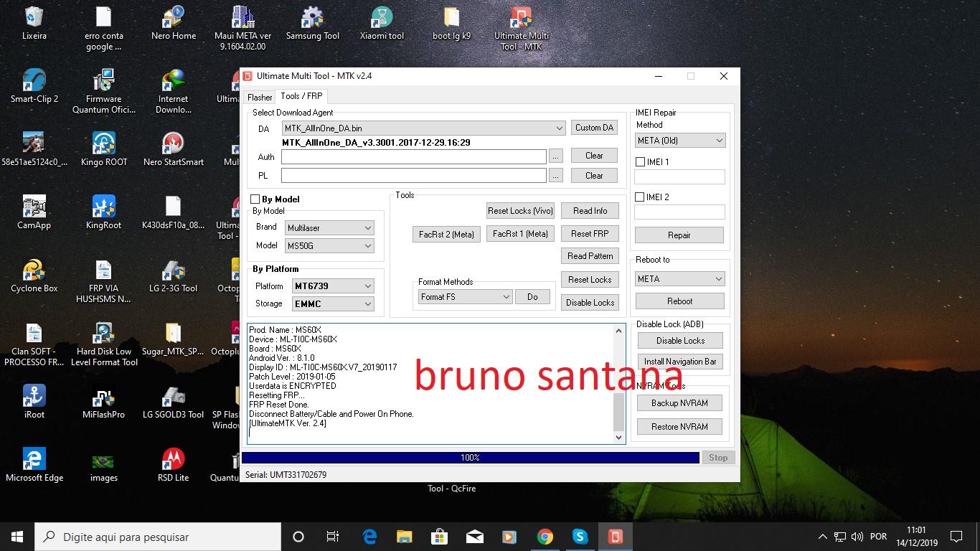Clear the Auth file field
980x551 pixels.
coord(594,156)
